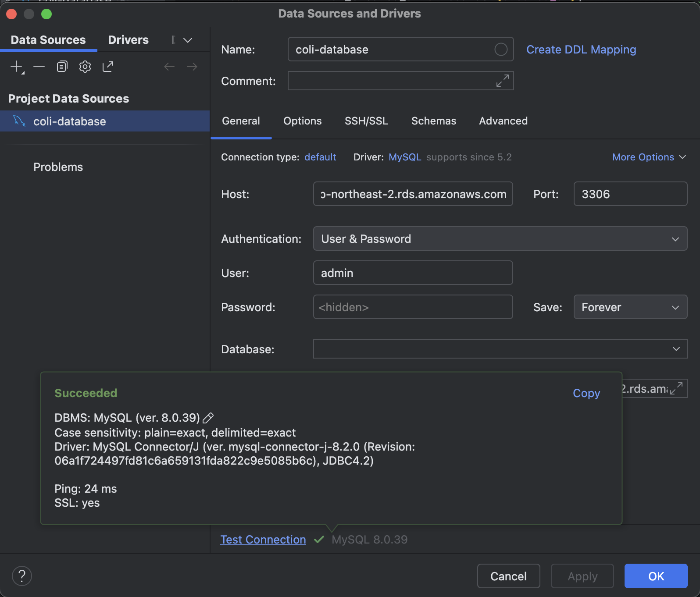The width and height of the screenshot is (700, 597).
Task: Click the Test Connection link
Action: [263, 540]
